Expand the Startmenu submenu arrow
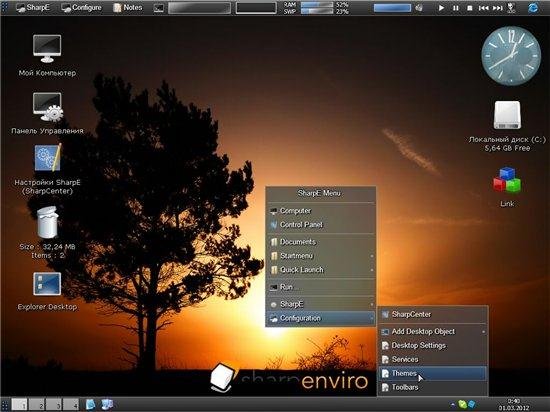Screen dimensions: 550x412 (371, 256)
